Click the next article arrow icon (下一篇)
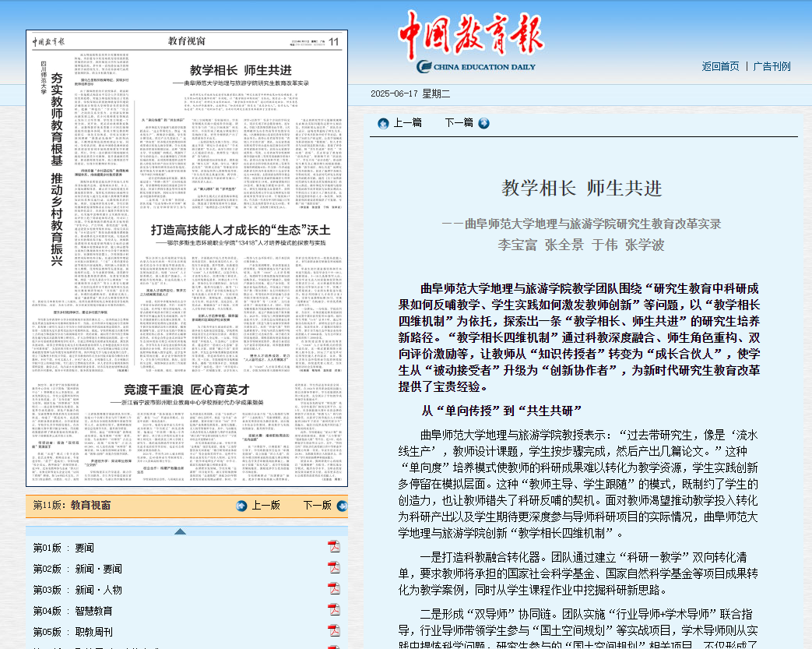The image size is (812, 649). point(483,123)
